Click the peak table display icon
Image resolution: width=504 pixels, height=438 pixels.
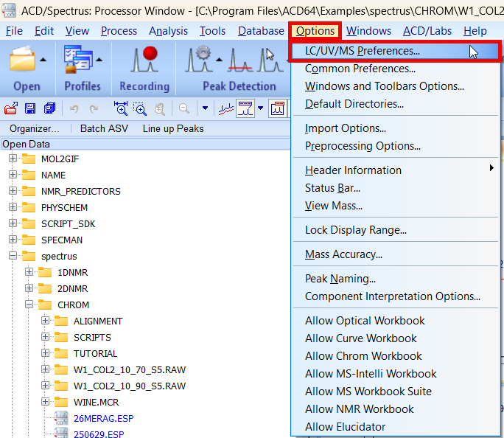245,108
